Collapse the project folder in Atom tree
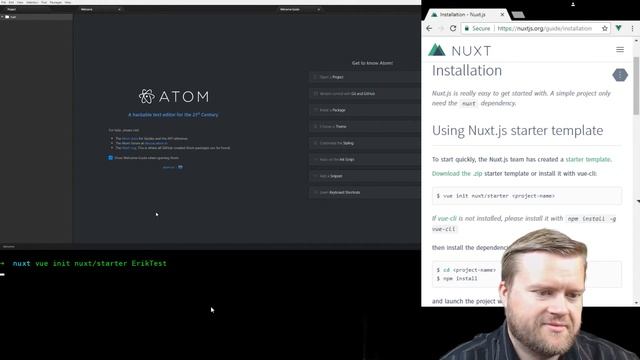640x360 pixels. [x=2, y=17]
